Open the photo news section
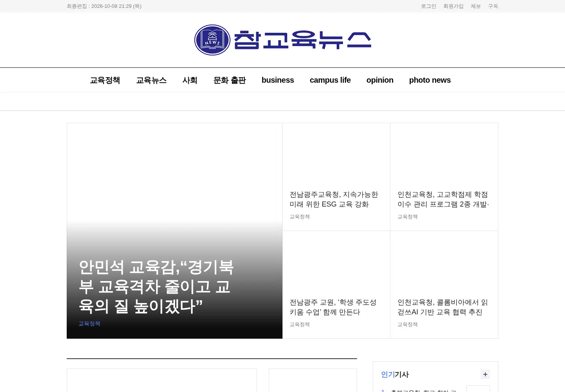This screenshot has height=392, width=565. 430,80
